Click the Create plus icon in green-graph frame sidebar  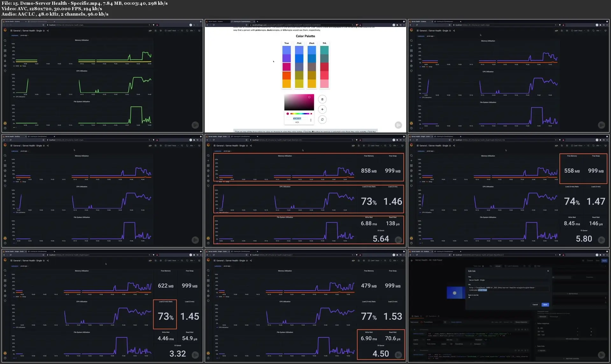coord(5,46)
